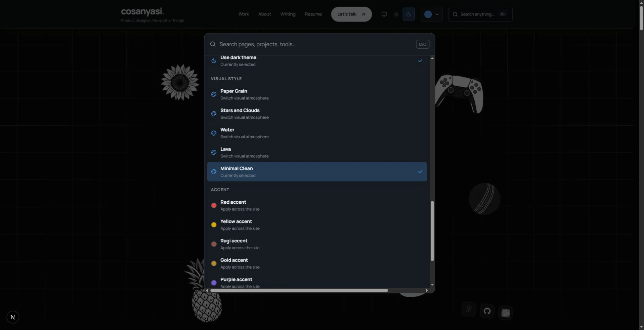
Task: Switch to system theme monitor icon
Action: tap(384, 14)
